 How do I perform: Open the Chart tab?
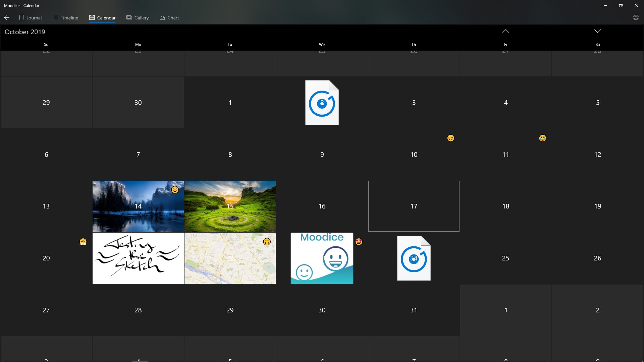pyautogui.click(x=169, y=18)
